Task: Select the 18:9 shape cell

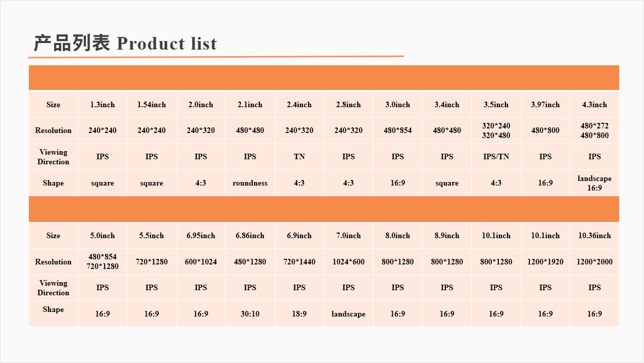Action: point(299,314)
